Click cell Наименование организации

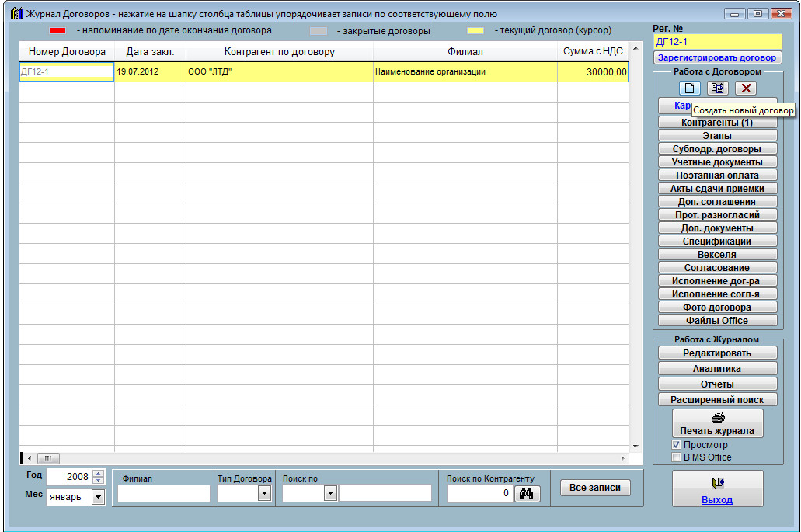[465, 72]
